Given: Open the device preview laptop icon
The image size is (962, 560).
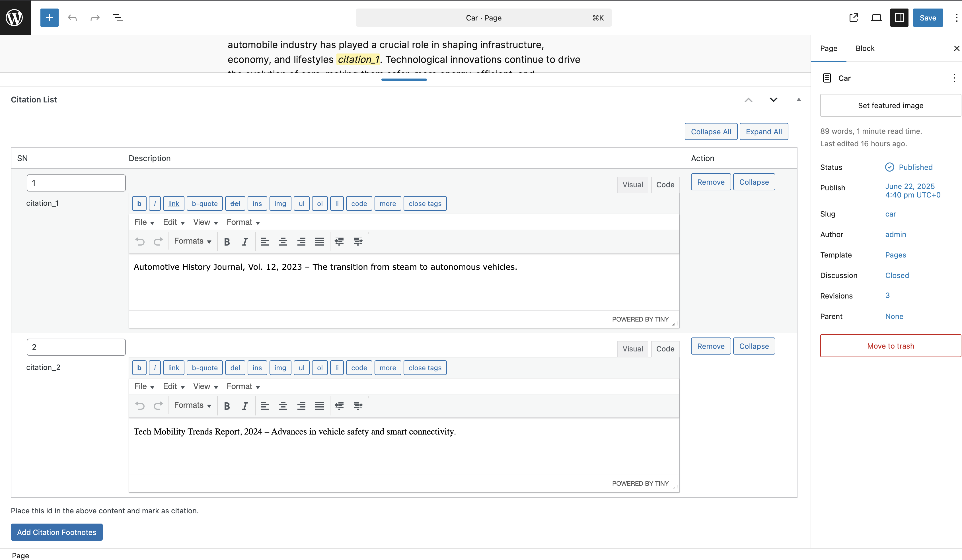Looking at the screenshot, I should 877,18.
